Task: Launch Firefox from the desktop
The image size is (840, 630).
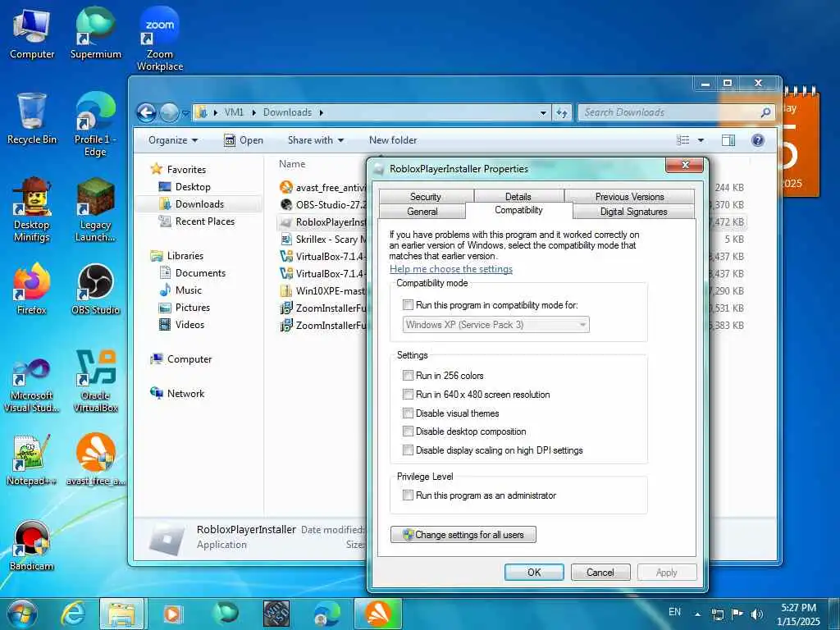Action: [x=32, y=290]
